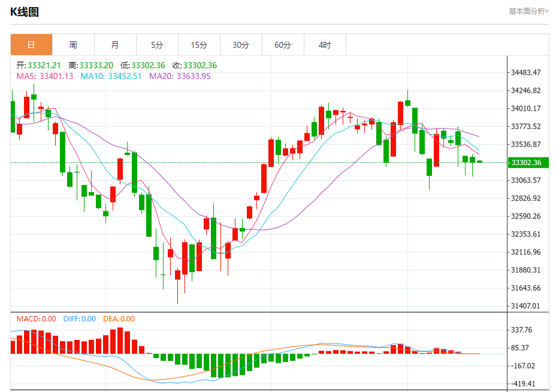Click the MACD:0.00 indicator label

[x=36, y=319]
